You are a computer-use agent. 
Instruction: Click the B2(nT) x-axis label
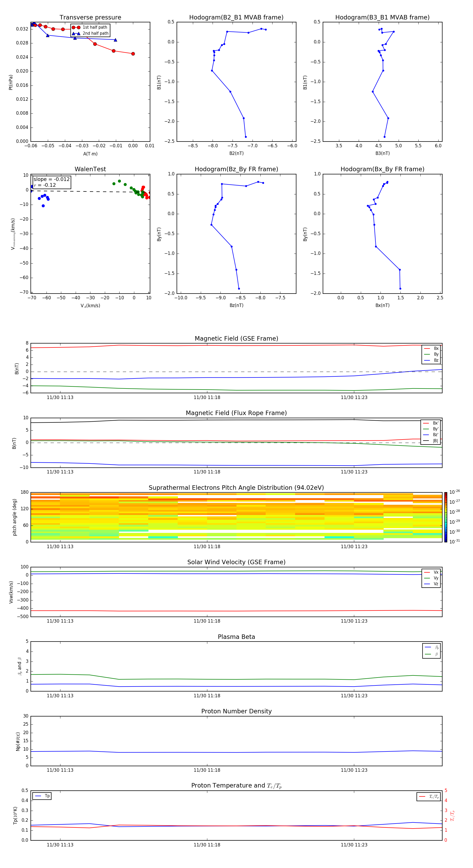tap(236, 153)
